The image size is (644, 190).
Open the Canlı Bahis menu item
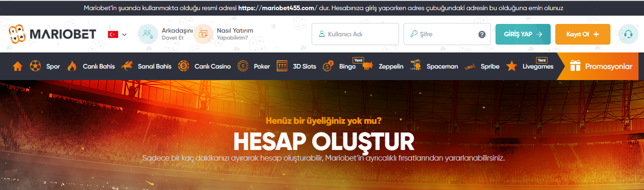(98, 66)
